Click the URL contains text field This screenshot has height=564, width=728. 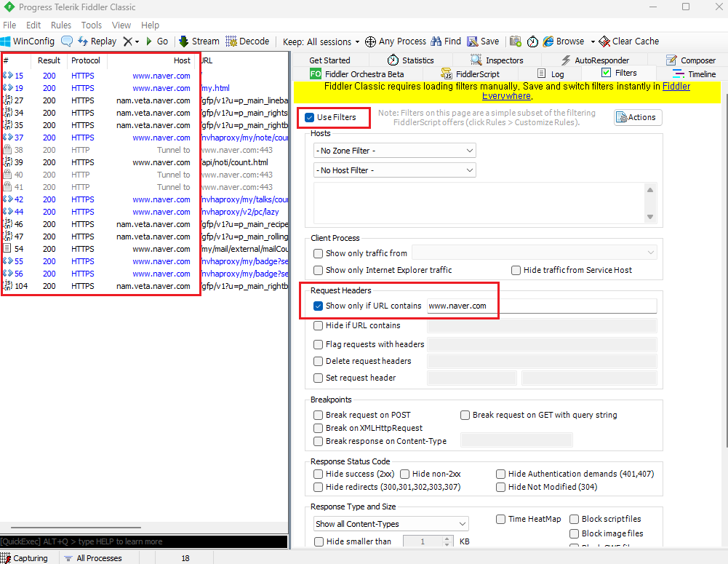pos(542,306)
